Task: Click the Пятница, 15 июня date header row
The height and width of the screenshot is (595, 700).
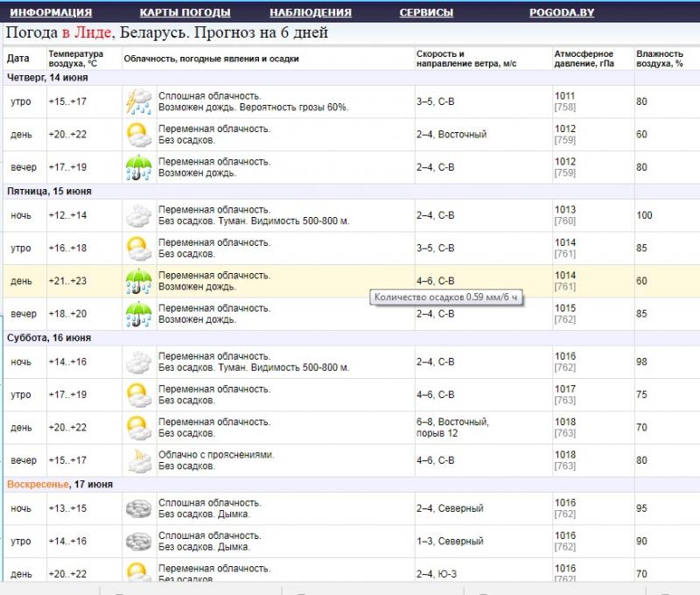Action: click(x=49, y=191)
